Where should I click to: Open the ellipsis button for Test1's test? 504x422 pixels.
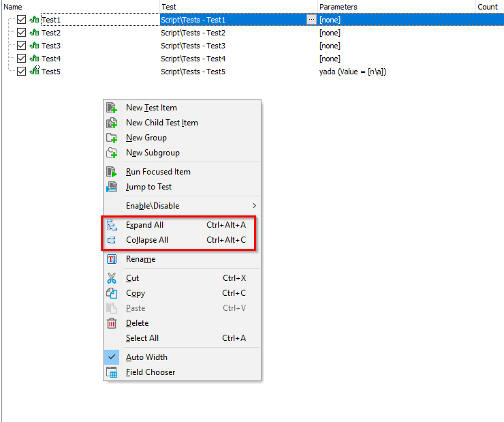(x=311, y=20)
